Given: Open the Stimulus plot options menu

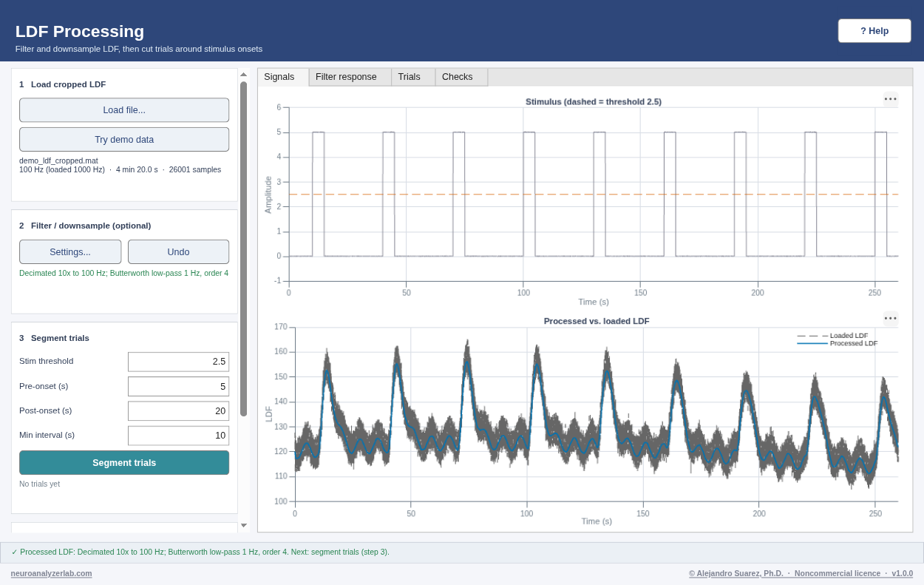Looking at the screenshot, I should point(890,99).
